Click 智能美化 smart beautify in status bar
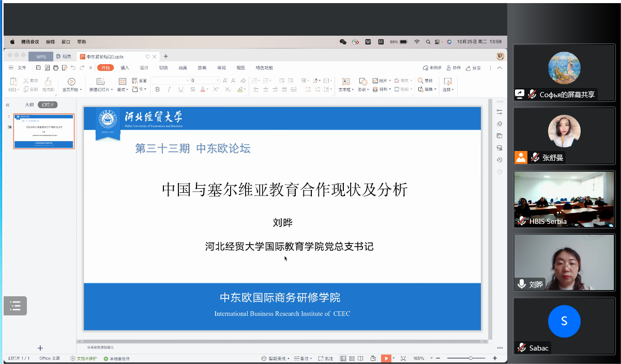 click(275, 358)
